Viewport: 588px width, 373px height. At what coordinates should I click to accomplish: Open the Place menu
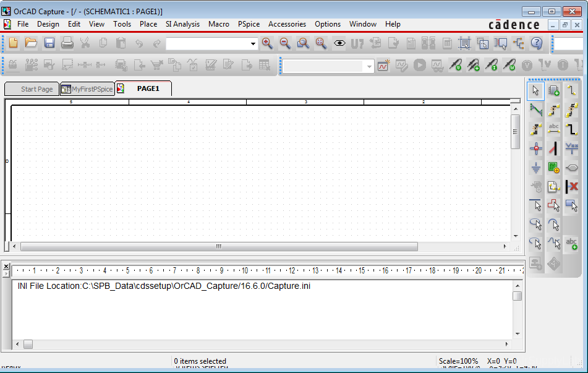click(x=148, y=24)
